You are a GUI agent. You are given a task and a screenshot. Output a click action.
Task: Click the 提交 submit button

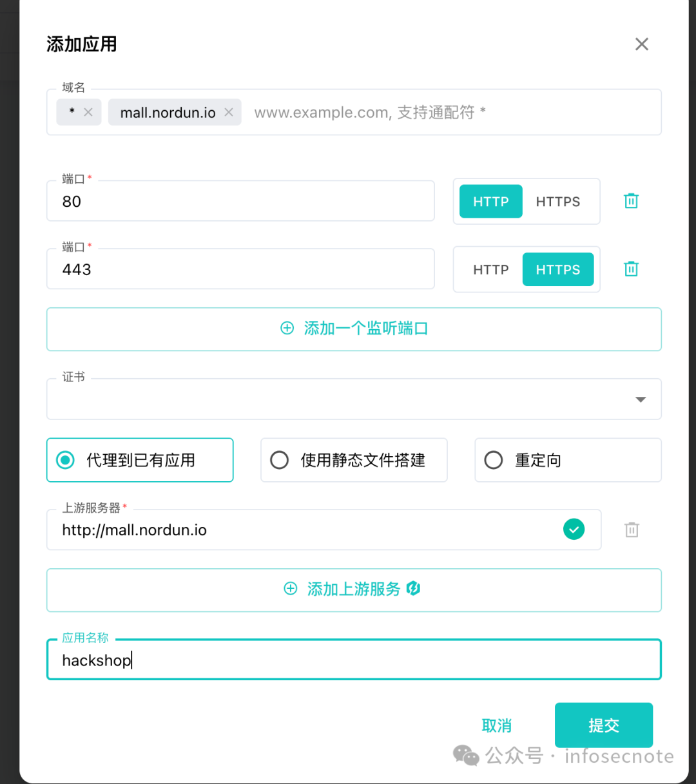pos(604,725)
